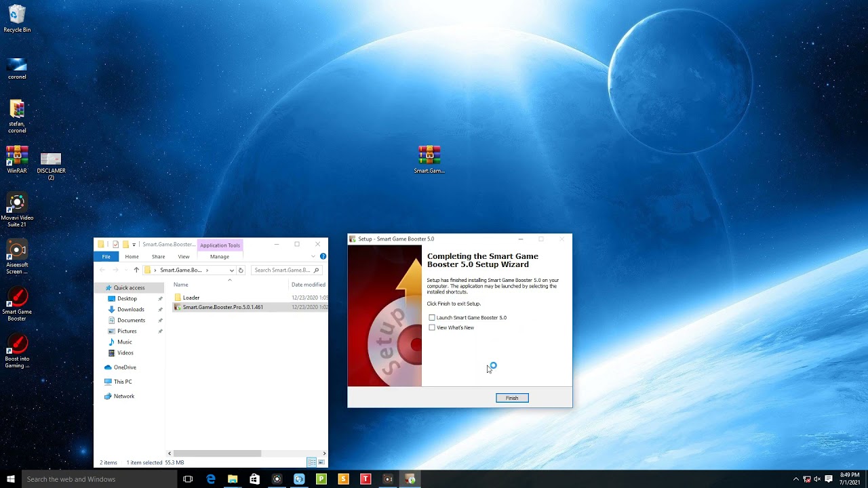Click the setup installer taskbar icon
The height and width of the screenshot is (488, 868).
pos(410,479)
